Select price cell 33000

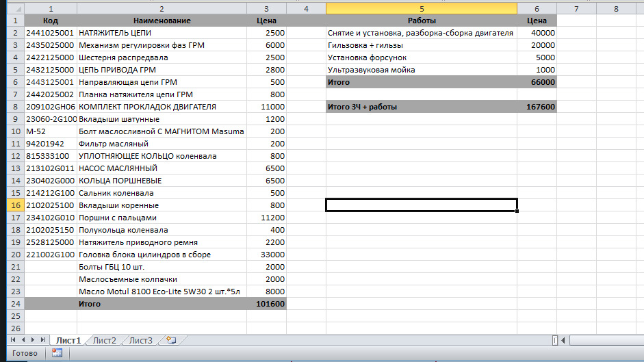point(266,255)
